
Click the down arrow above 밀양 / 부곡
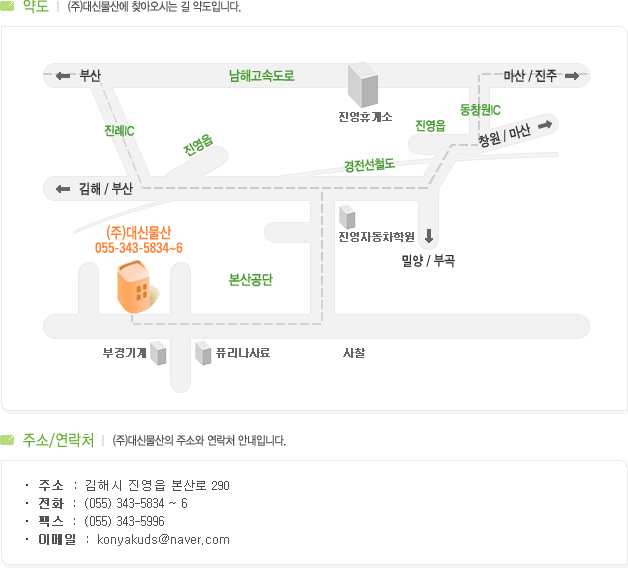429,236
